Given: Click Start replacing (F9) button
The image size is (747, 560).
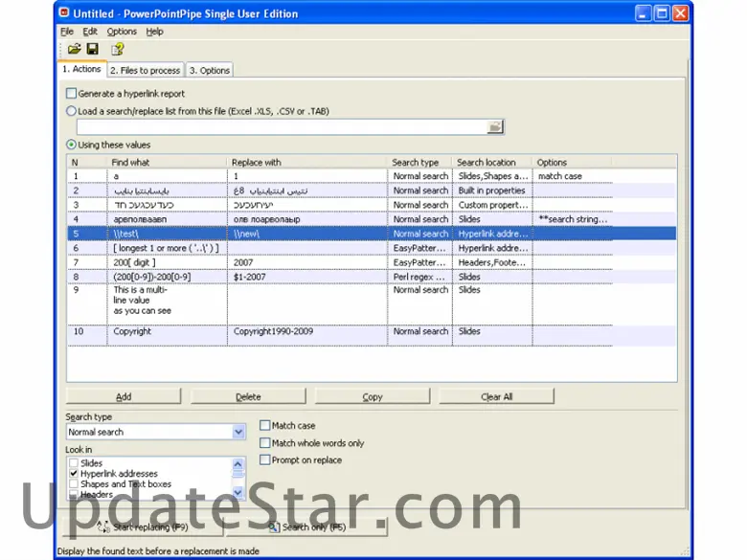Looking at the screenshot, I should click(143, 527).
